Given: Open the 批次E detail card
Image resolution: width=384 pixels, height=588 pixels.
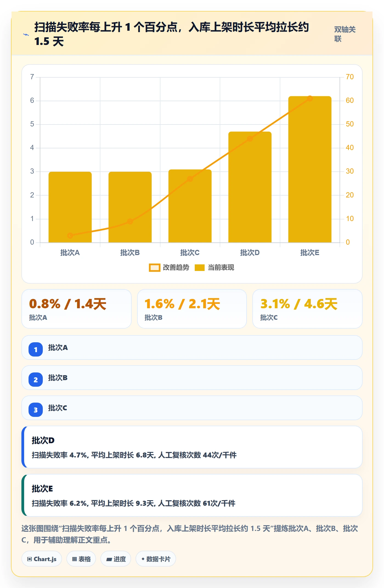Looking at the screenshot, I should [x=192, y=495].
